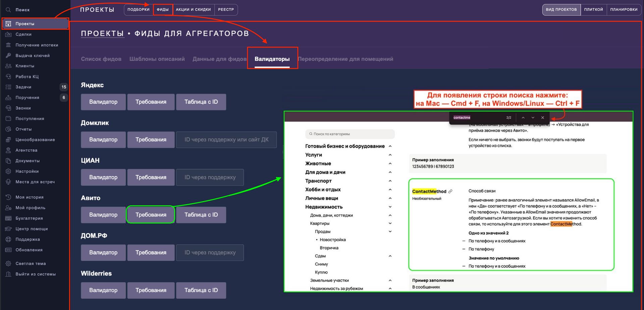The width and height of the screenshot is (644, 310).
Task: Switch to the Данные для фидов tab
Action: point(219,59)
